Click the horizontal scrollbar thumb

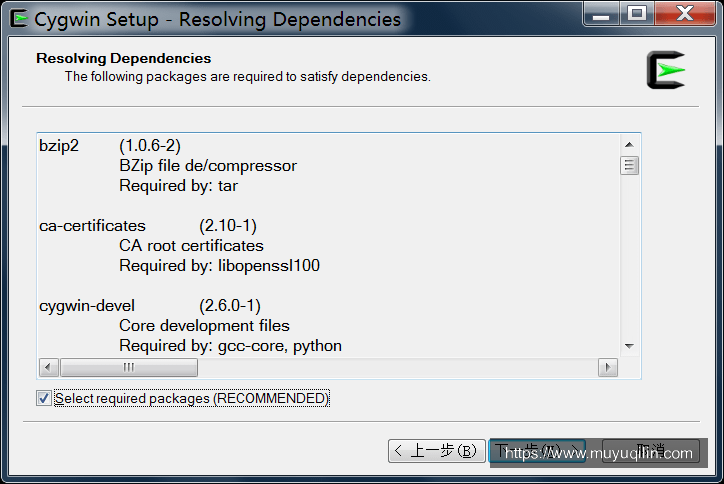[x=129, y=368]
